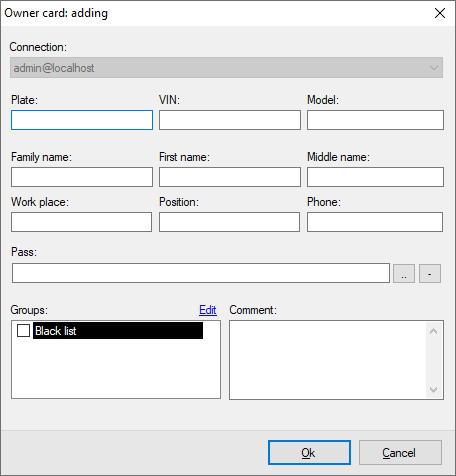Click the Plate input field
Image resolution: width=456 pixels, height=476 pixels.
82,120
